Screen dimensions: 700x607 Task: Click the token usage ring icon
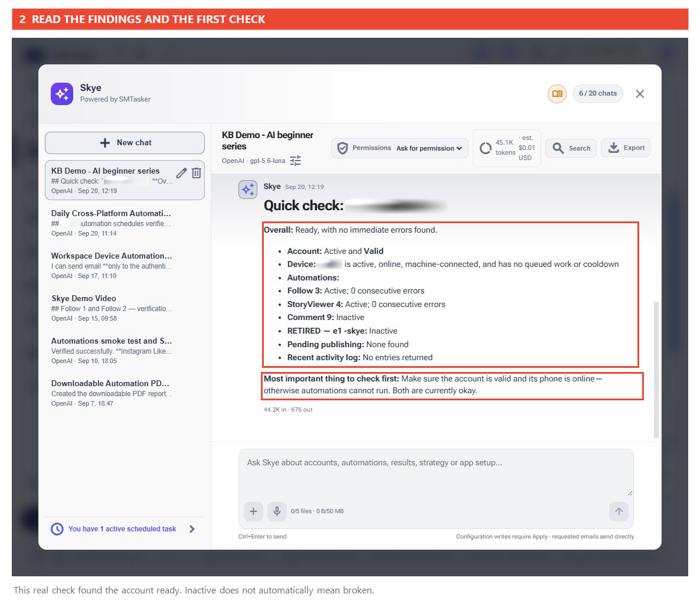(x=485, y=148)
